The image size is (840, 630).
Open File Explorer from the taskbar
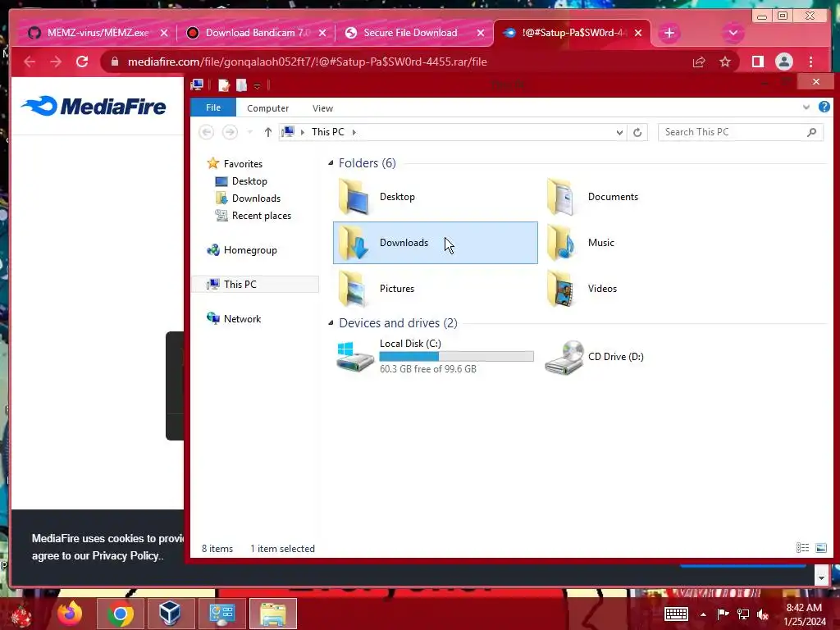(x=273, y=614)
